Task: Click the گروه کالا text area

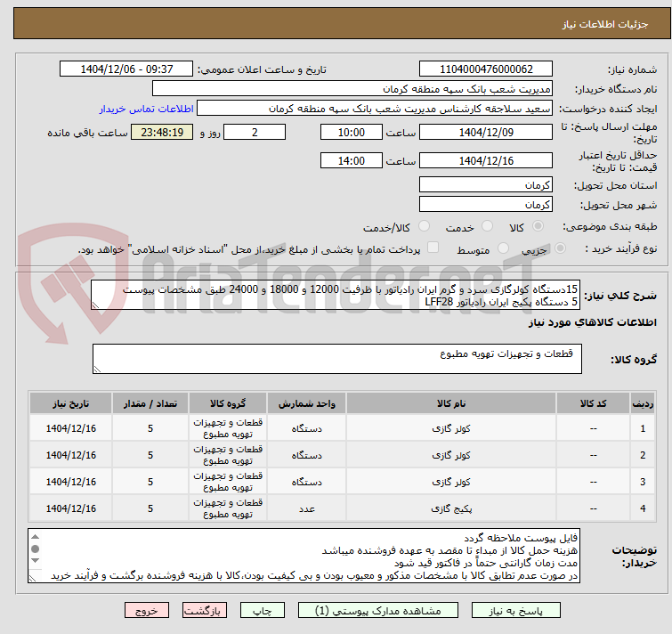Action: coord(336,359)
